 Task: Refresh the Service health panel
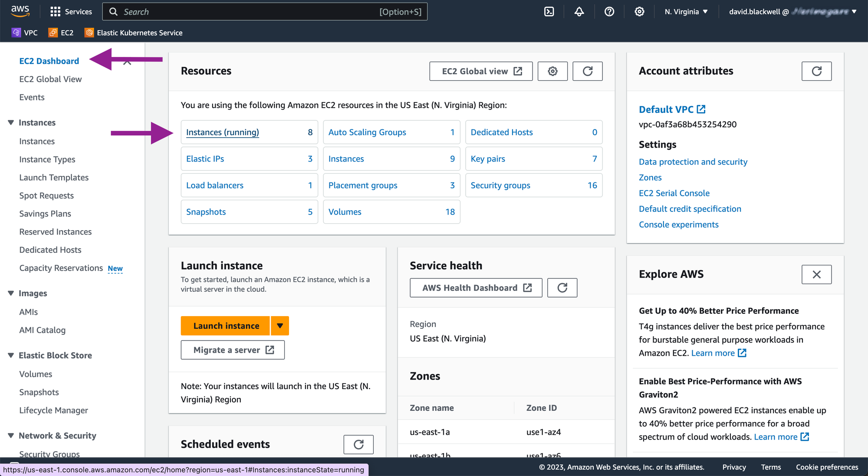(562, 288)
